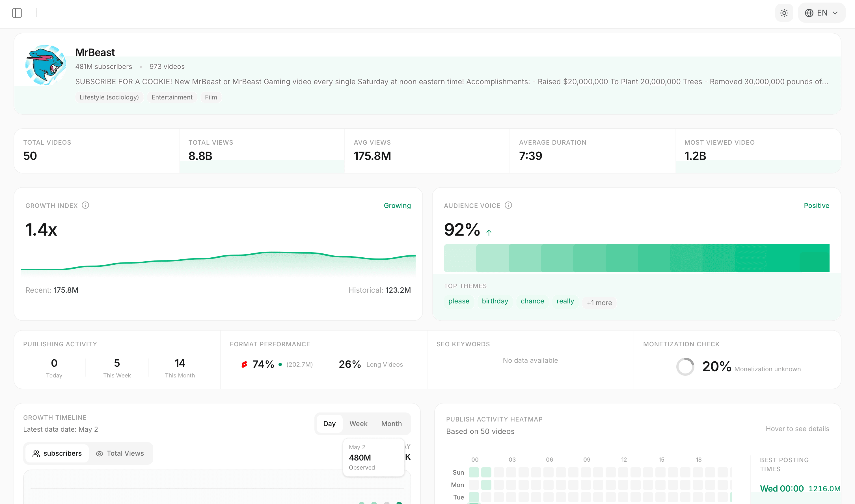
Task: Click the 'Wed 00:00' best posting time
Action: pyautogui.click(x=781, y=489)
